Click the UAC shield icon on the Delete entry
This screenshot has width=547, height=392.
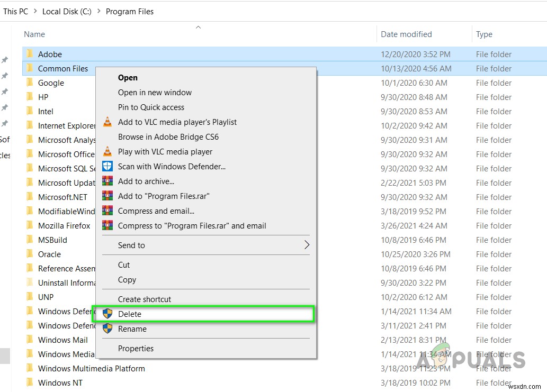pyautogui.click(x=107, y=314)
